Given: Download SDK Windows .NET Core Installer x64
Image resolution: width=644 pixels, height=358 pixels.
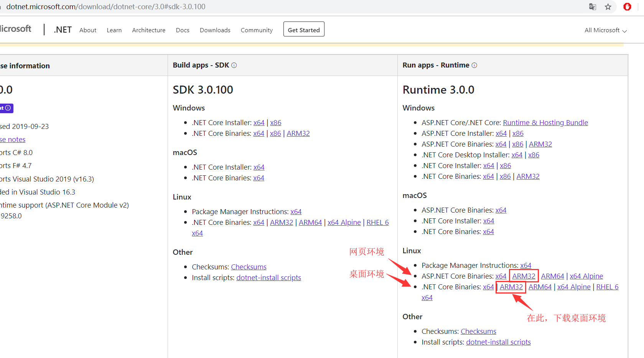Looking at the screenshot, I should (259, 123).
